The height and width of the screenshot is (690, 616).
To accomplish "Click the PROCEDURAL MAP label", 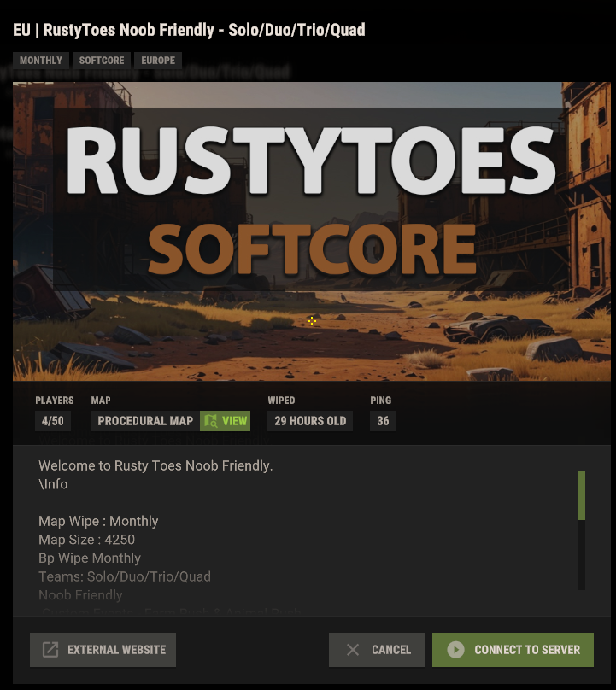I will [145, 421].
